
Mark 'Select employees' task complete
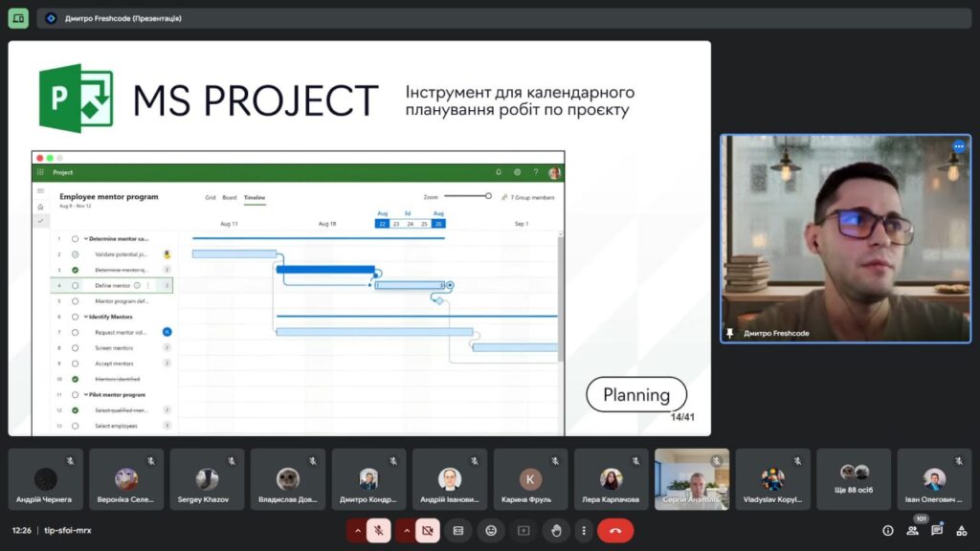(75, 426)
